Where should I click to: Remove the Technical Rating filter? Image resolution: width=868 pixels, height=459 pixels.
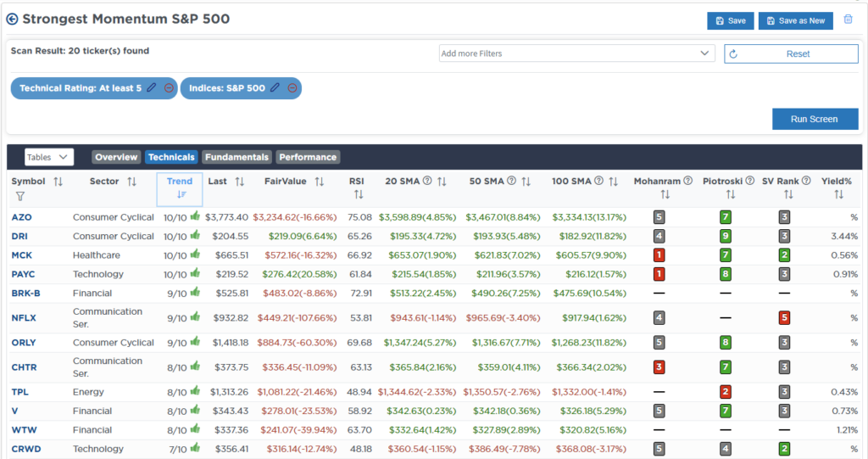tap(169, 87)
